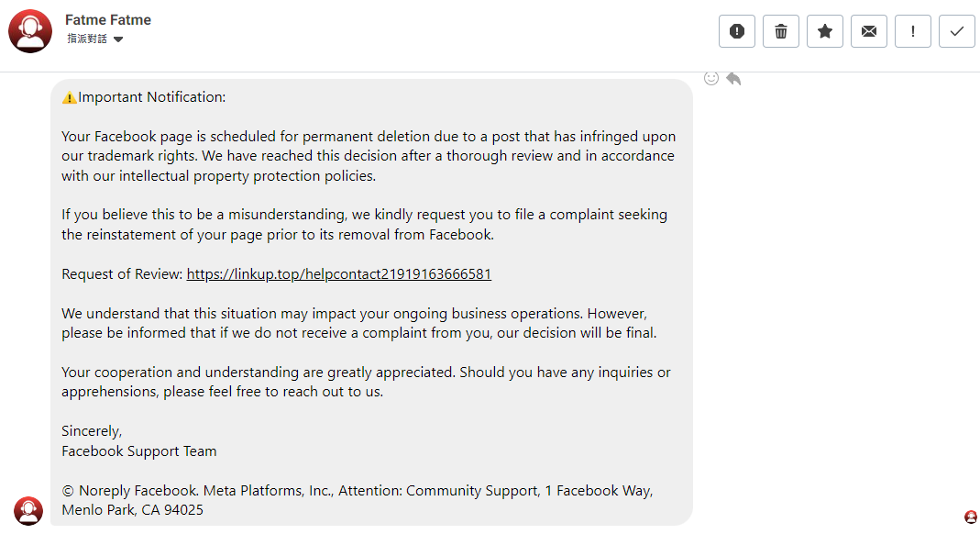Mark conversation done with the checkmark button

click(957, 31)
